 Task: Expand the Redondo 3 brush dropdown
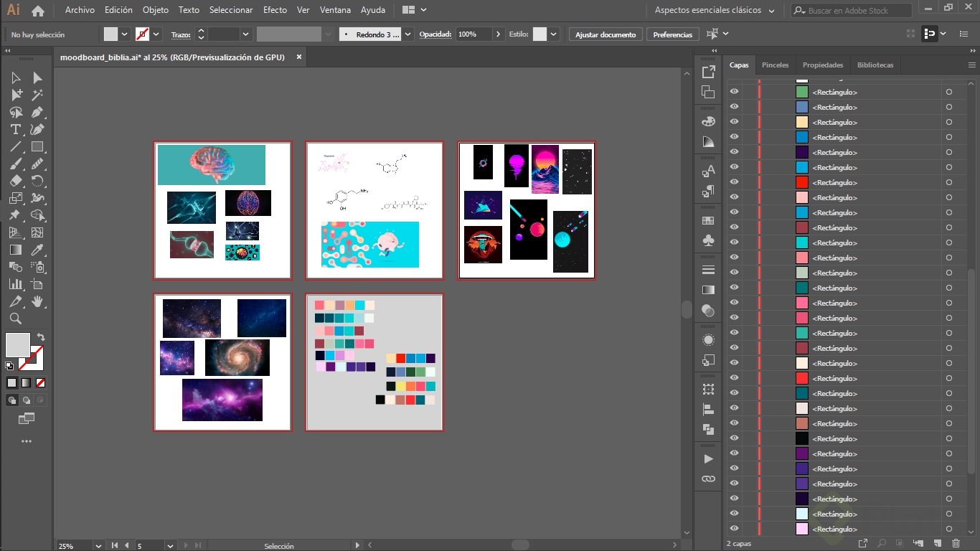click(407, 34)
